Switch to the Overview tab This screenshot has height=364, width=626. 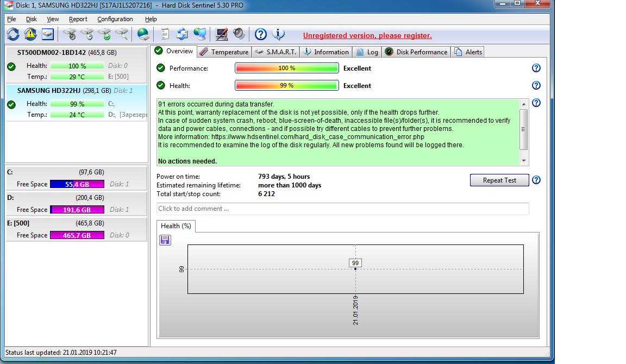coord(175,51)
